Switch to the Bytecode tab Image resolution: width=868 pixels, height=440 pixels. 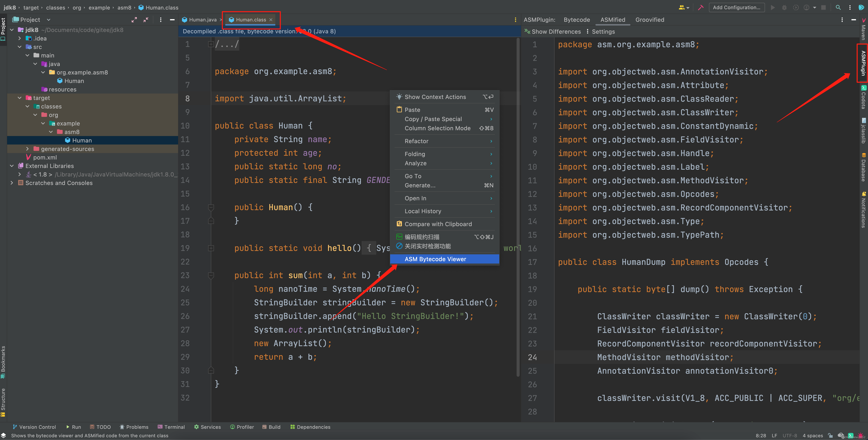click(577, 20)
